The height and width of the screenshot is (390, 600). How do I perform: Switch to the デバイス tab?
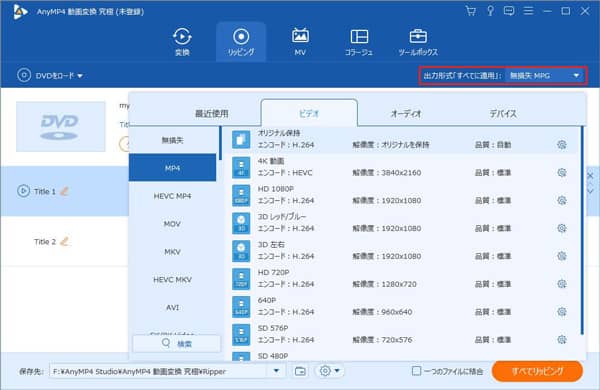[x=503, y=113]
